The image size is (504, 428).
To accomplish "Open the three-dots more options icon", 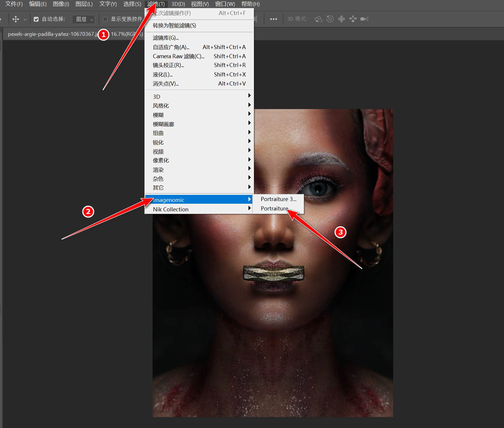I will 273,19.
